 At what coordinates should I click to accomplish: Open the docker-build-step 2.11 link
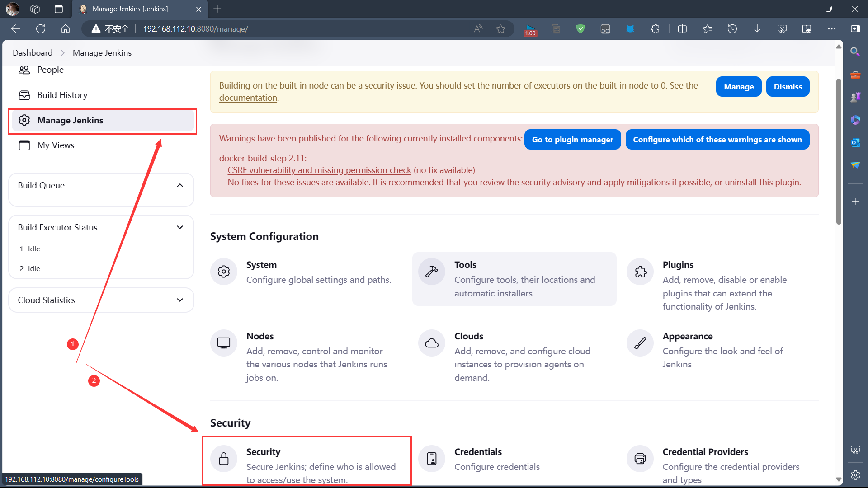262,158
